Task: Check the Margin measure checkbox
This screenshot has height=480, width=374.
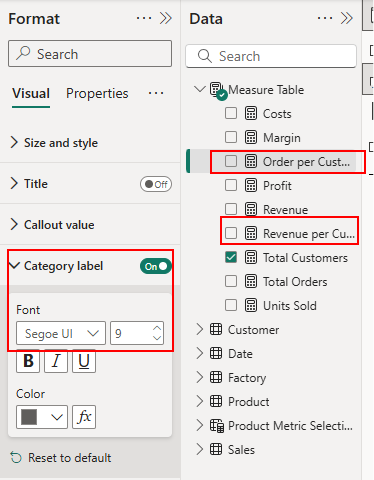Action: click(x=231, y=137)
